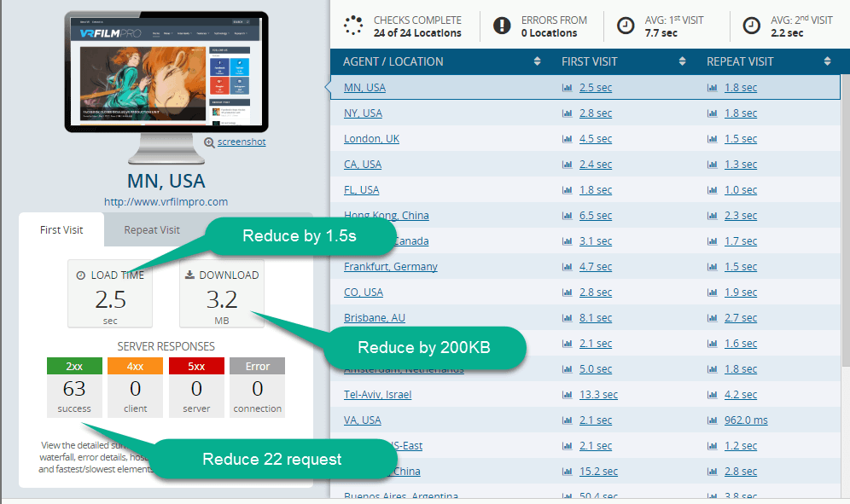
Task: Click the 2xx success responses box
Action: click(74, 387)
